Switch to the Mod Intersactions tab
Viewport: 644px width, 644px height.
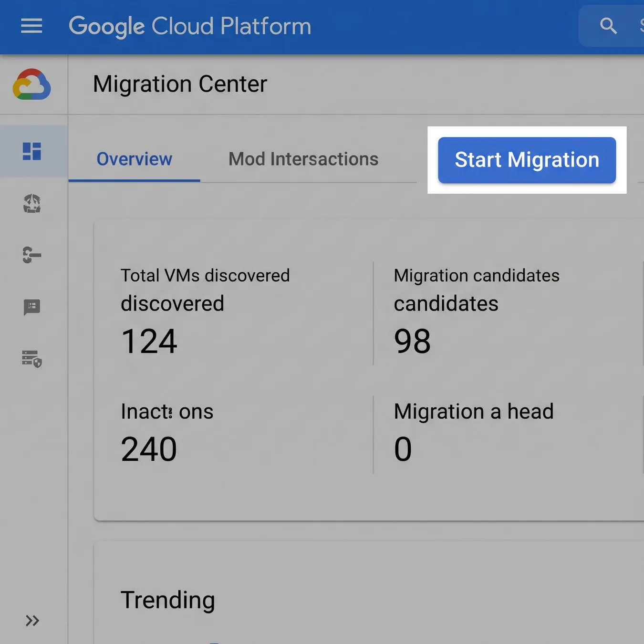(x=303, y=159)
